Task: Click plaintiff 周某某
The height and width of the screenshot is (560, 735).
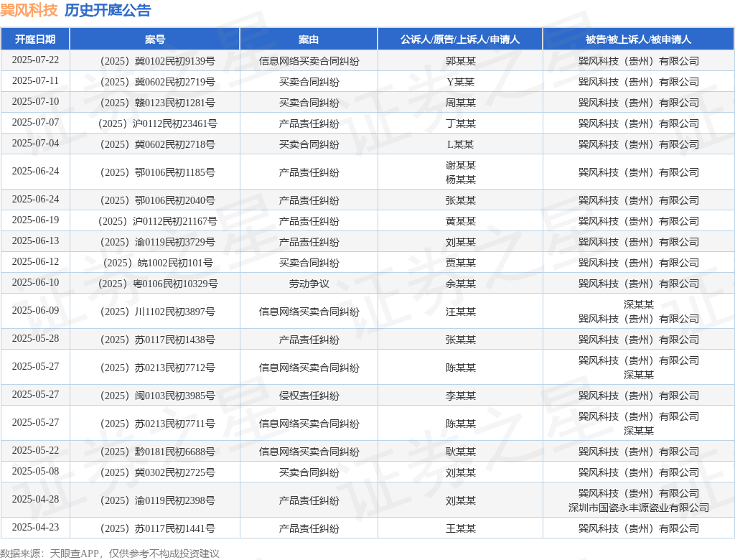Action: pos(460,103)
